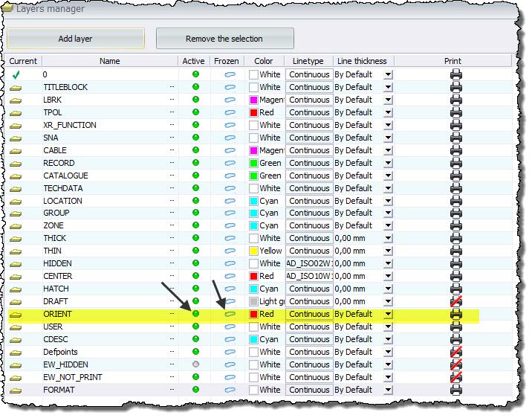Viewport: 532px width, 418px height.
Task: Select the LOCATION layer name
Action: pyautogui.click(x=62, y=201)
